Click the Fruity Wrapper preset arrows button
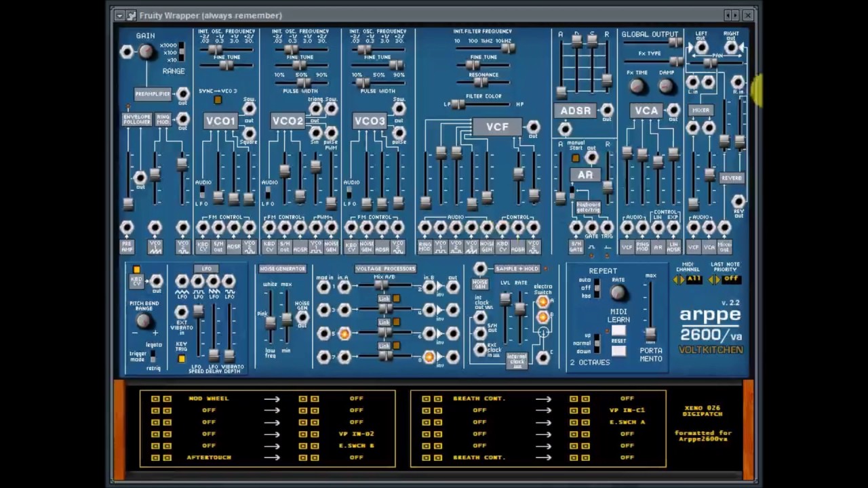Screen dimensions: 868x488 (731, 15)
